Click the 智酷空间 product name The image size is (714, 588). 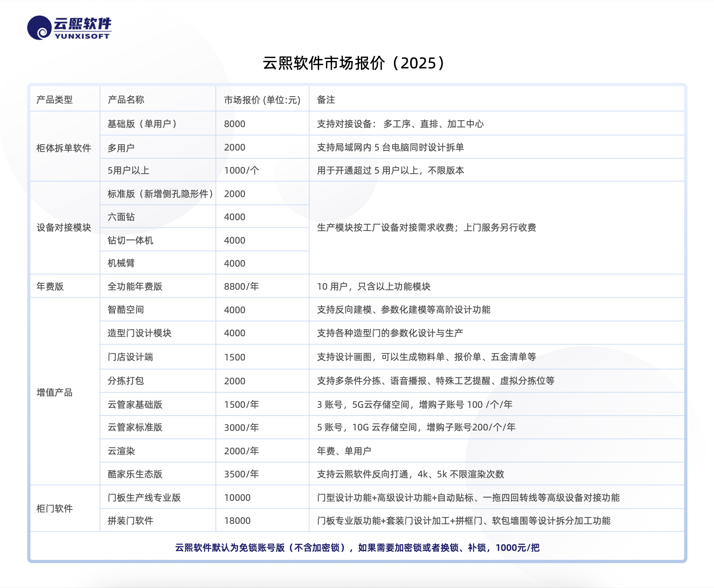pyautogui.click(x=126, y=310)
